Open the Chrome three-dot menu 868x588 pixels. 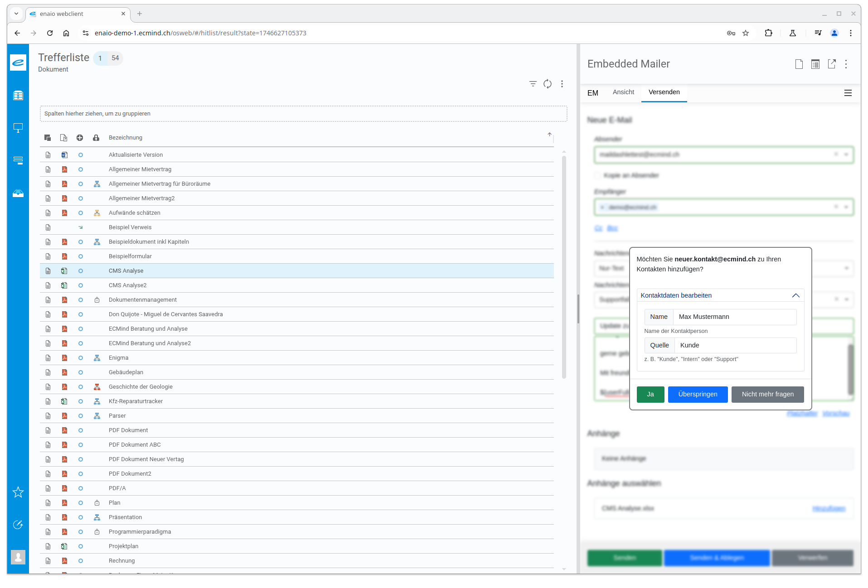coord(851,33)
